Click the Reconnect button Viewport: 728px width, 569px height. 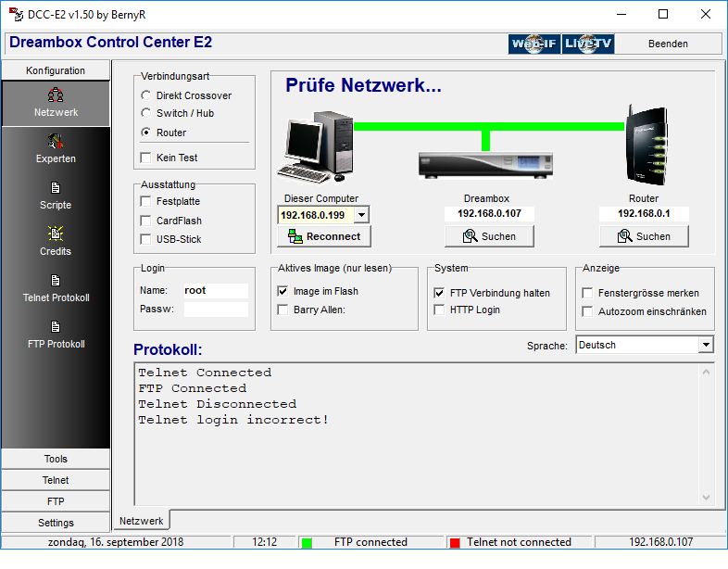click(324, 236)
